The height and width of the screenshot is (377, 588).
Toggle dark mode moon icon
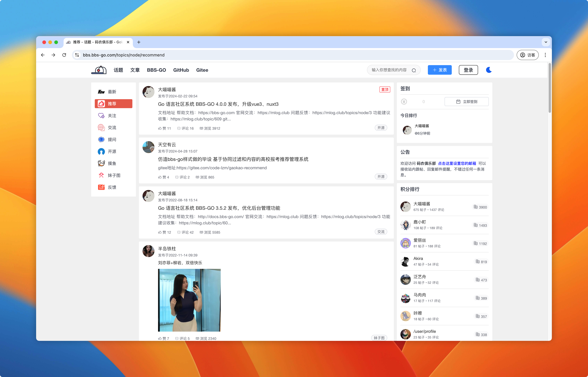pyautogui.click(x=489, y=70)
